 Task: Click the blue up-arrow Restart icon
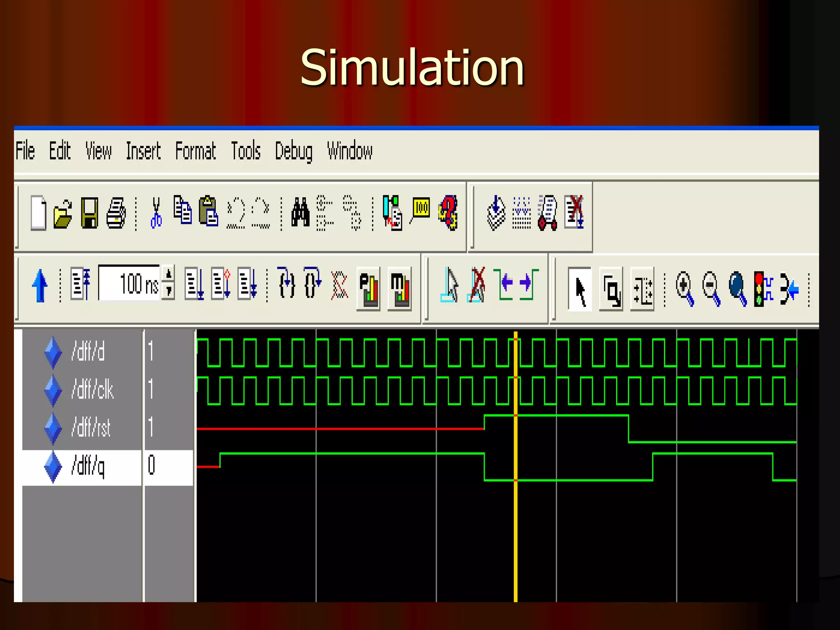(x=40, y=285)
